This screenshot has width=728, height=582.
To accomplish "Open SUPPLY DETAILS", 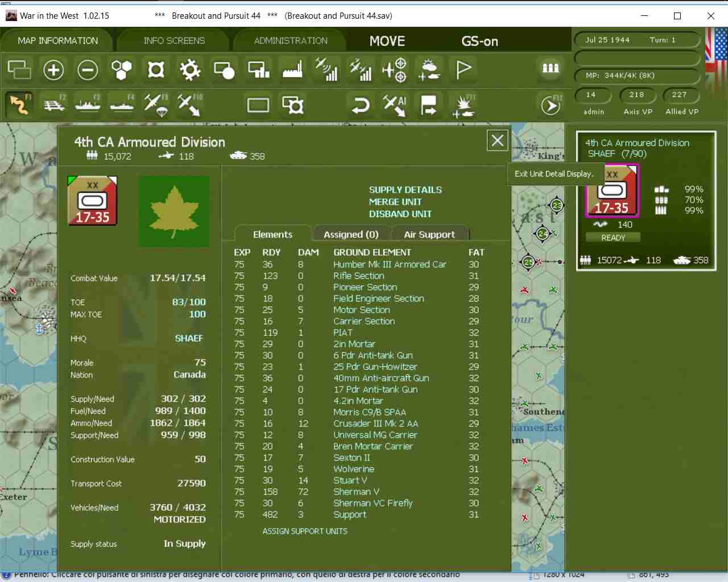I will click(406, 190).
